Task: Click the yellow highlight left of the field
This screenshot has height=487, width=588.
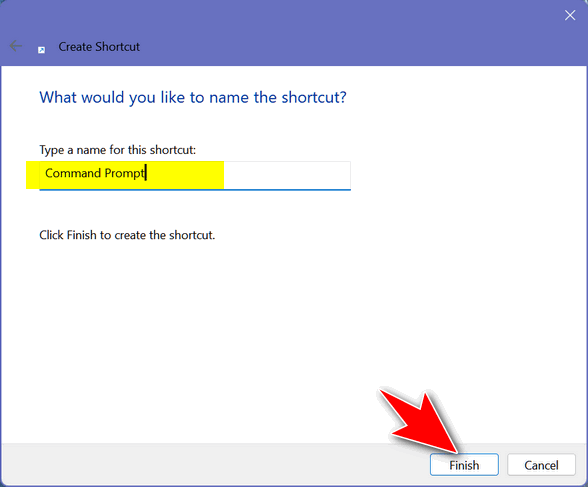Action: [33, 175]
